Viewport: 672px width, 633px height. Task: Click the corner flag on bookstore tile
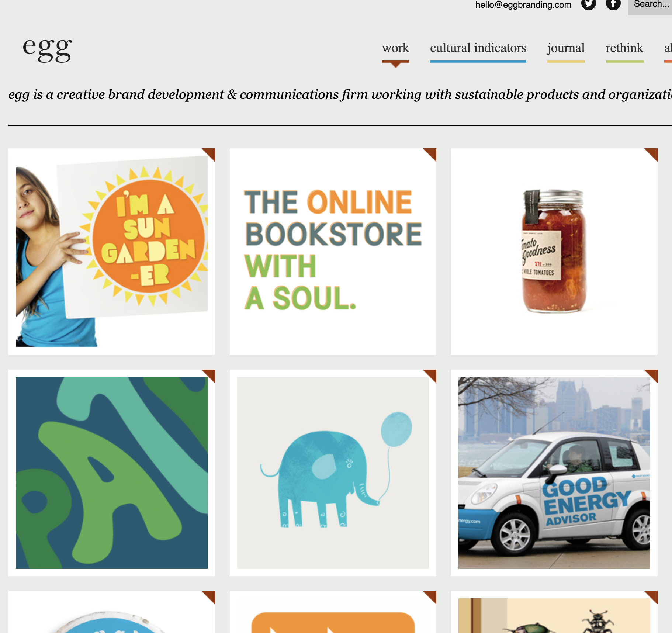point(430,155)
